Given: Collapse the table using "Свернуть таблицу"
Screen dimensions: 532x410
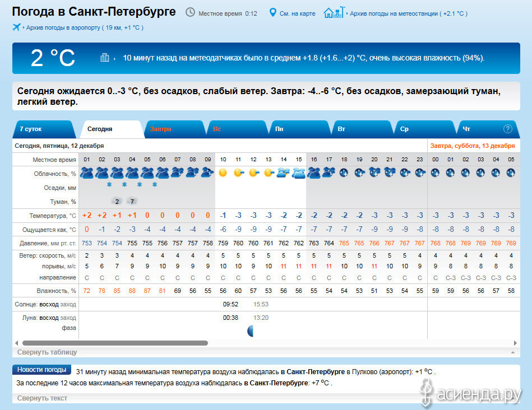Looking at the screenshot, I should [x=47, y=352].
